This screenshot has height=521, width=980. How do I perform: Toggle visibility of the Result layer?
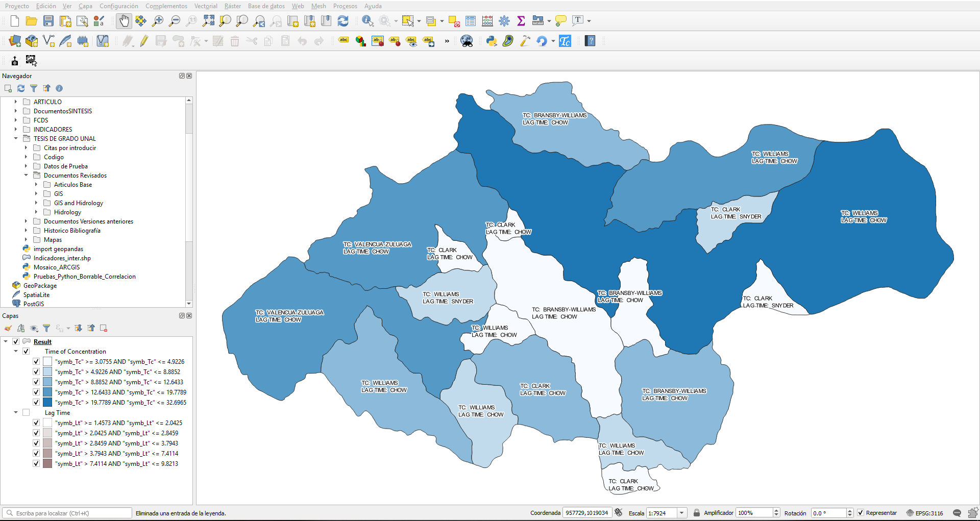(16, 341)
